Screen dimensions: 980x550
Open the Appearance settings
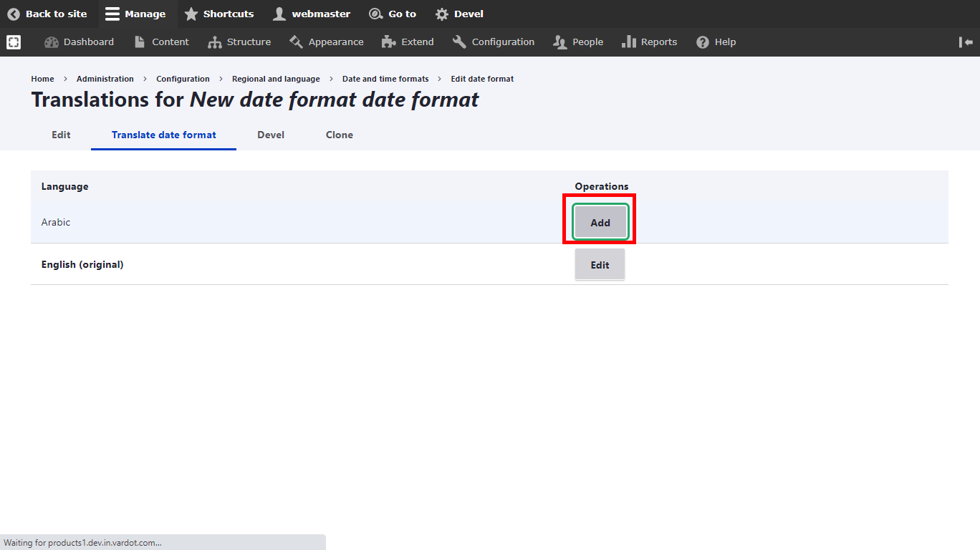[327, 42]
